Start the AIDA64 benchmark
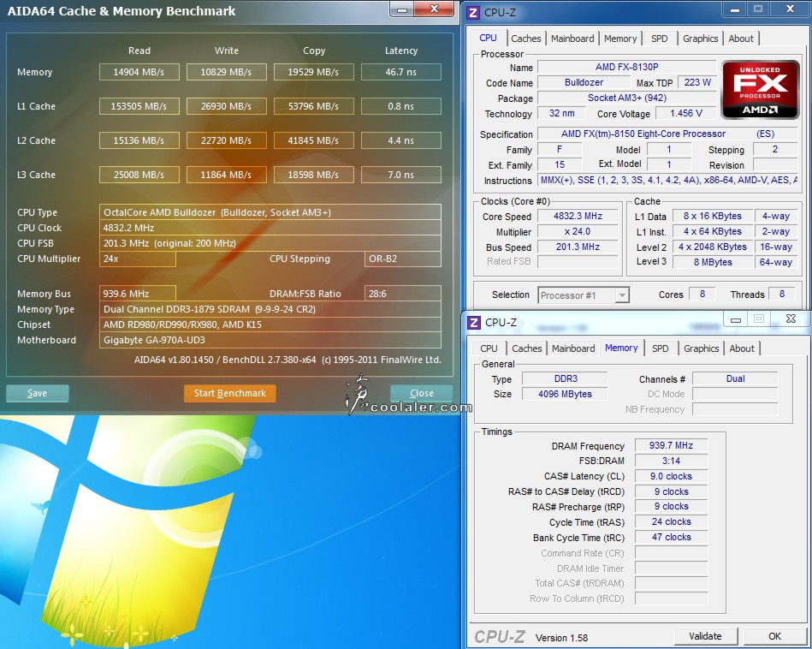Image resolution: width=812 pixels, height=649 pixels. coord(230,394)
